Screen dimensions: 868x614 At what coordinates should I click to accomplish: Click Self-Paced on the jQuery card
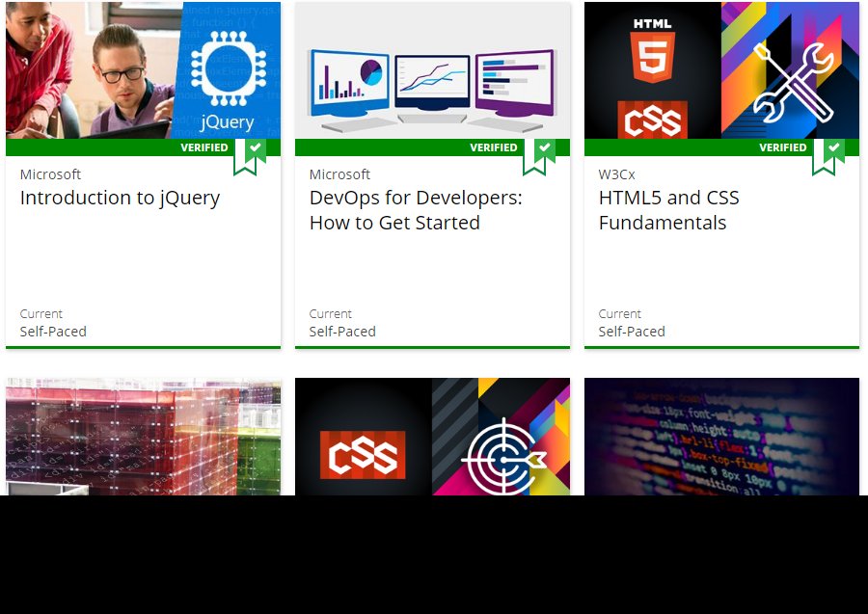53,332
